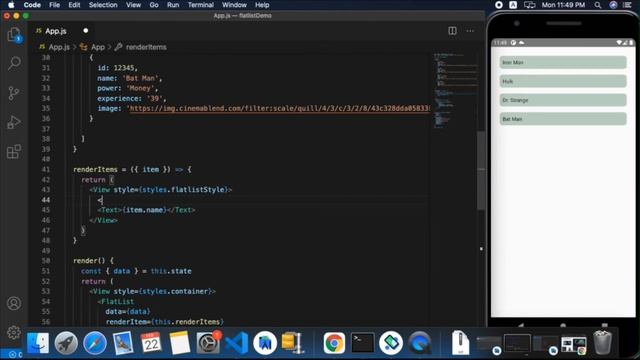Viewport: 640px width, 360px height.
Task: Open Terminal from the Dock
Action: pos(362,343)
